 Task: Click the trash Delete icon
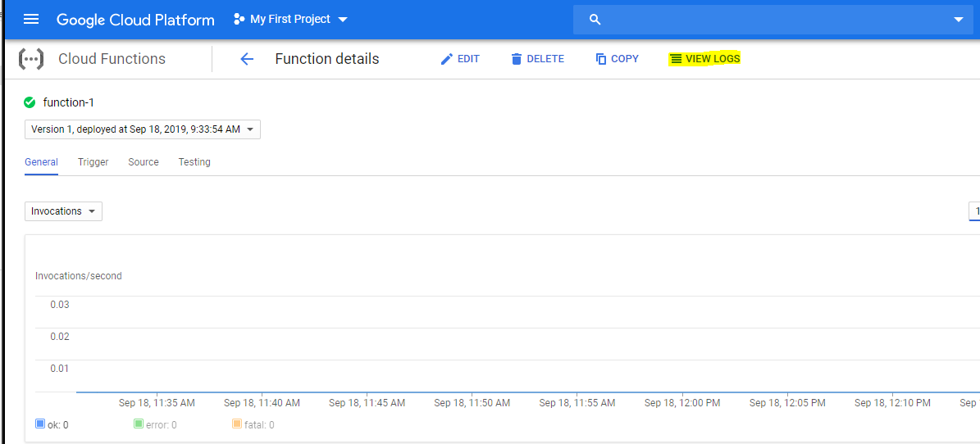(517, 59)
